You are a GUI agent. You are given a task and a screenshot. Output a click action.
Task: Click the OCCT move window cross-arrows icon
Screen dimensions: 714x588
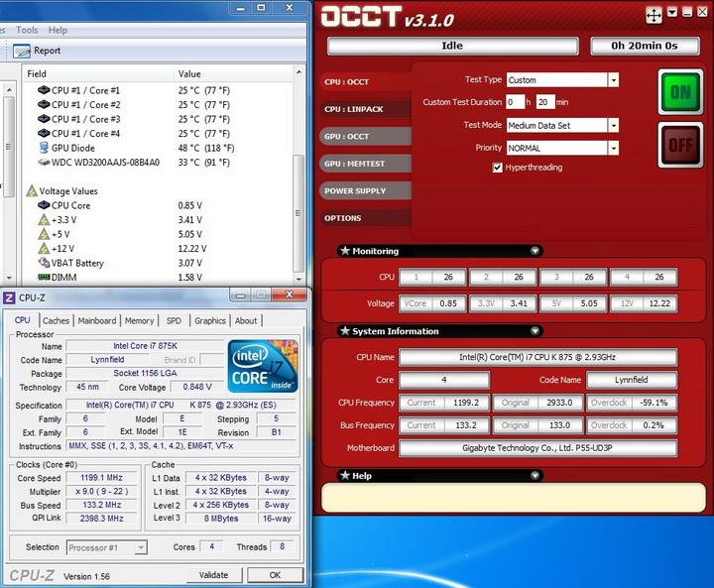click(x=654, y=16)
